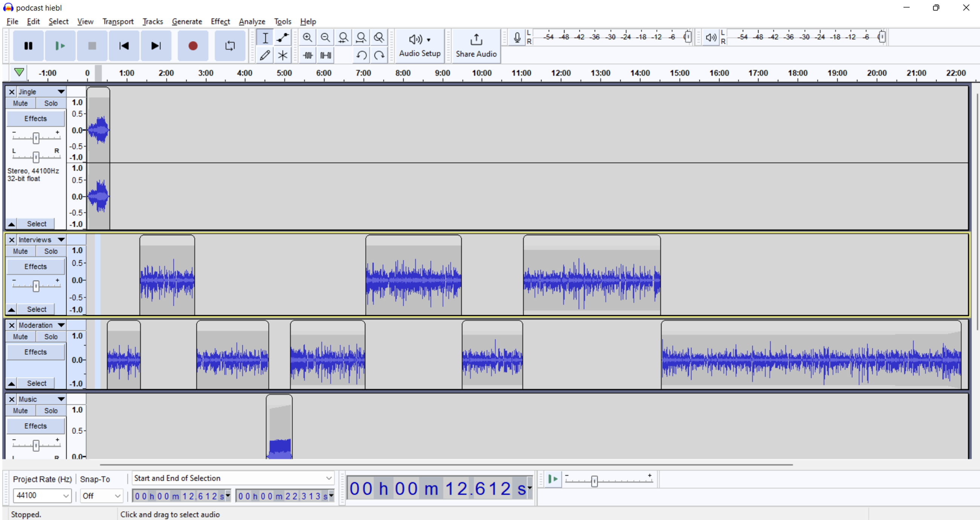This screenshot has height=520, width=980.
Task: Mute the Music track
Action: coord(21,410)
